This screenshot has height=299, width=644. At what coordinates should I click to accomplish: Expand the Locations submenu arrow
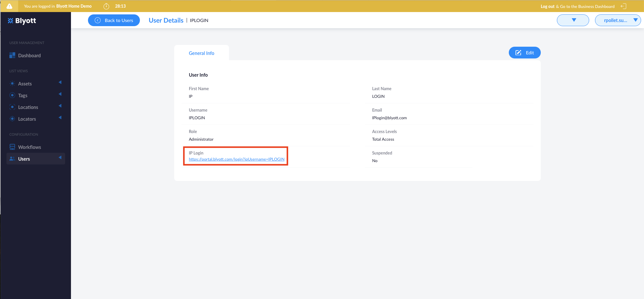60,106
